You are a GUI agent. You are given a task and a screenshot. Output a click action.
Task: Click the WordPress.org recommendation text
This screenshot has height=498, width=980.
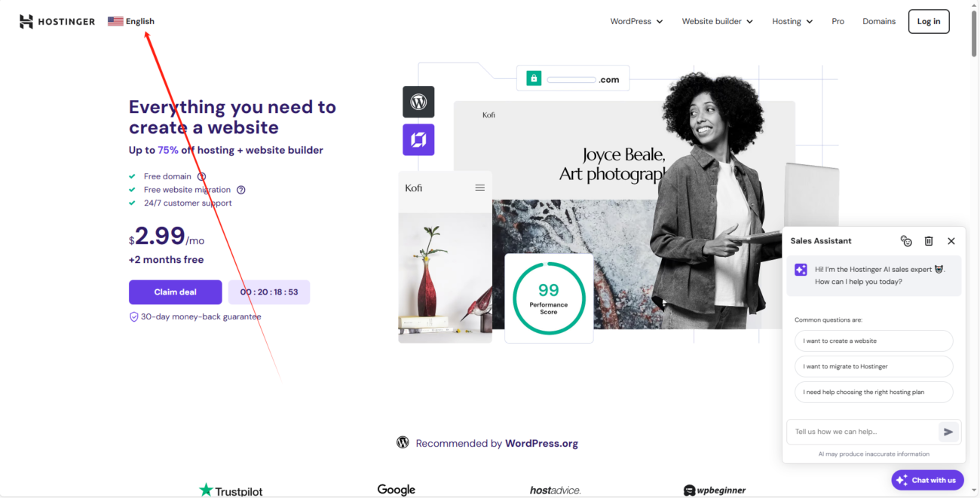541,444
